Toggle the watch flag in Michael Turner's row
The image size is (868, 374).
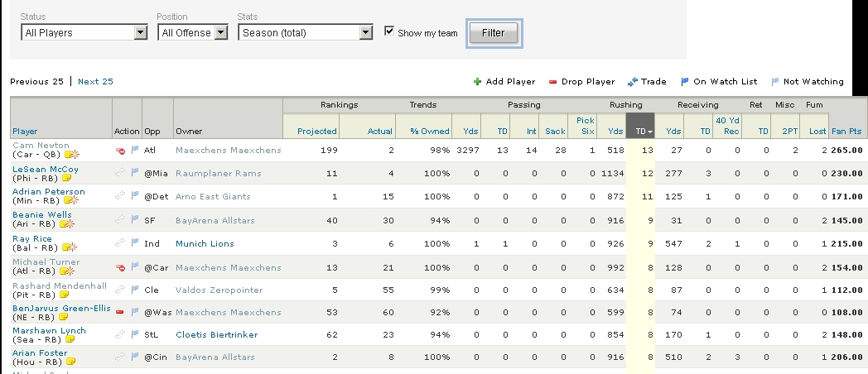click(x=135, y=266)
